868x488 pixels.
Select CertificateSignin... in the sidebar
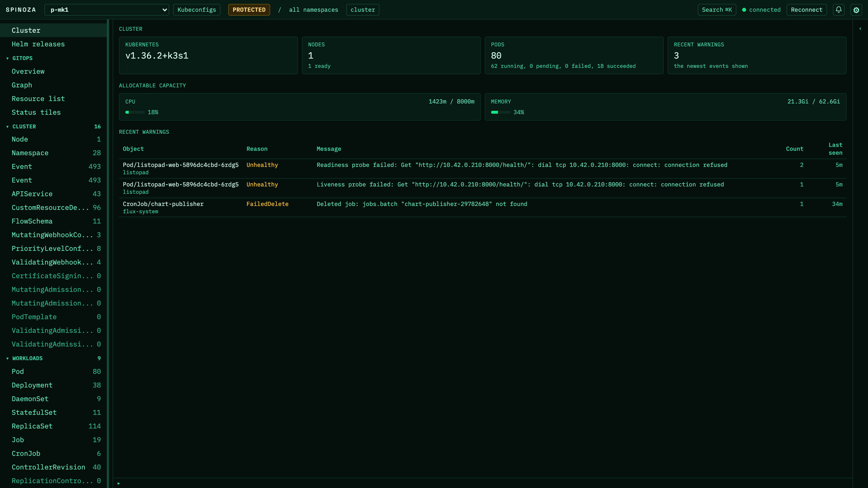click(x=53, y=276)
